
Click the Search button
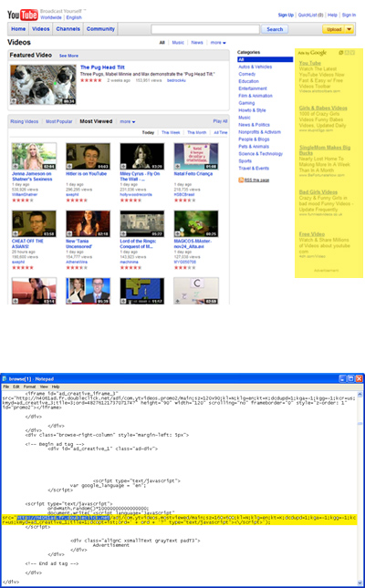point(275,29)
